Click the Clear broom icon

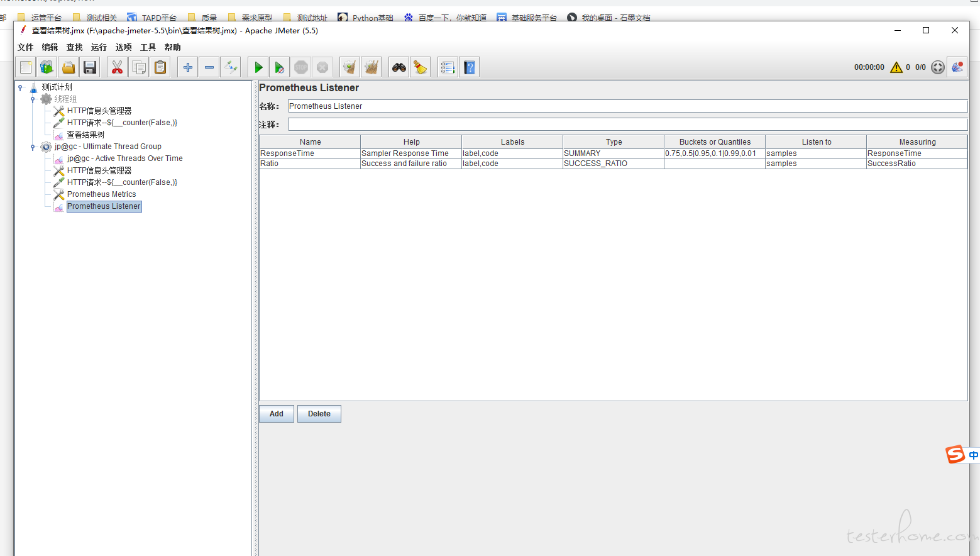(350, 67)
